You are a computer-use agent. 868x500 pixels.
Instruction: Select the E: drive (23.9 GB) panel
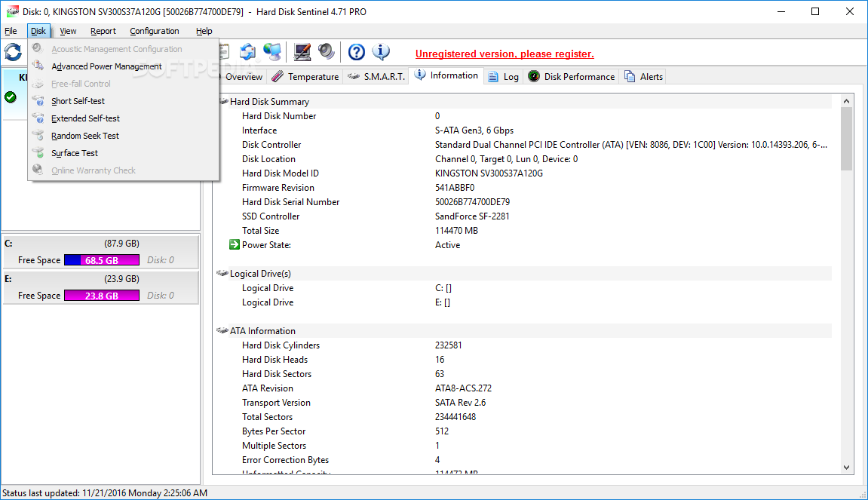101,287
